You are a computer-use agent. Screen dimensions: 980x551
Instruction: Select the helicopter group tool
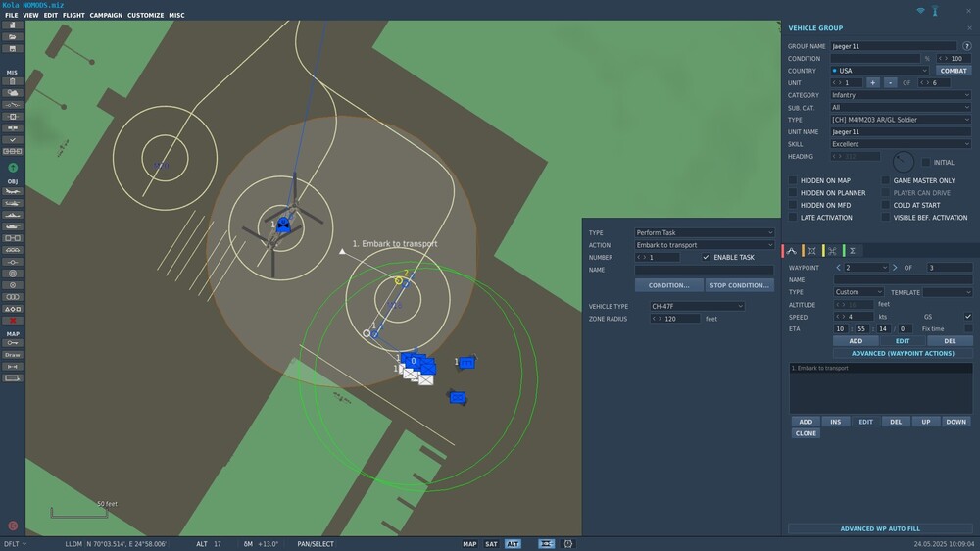[13, 203]
